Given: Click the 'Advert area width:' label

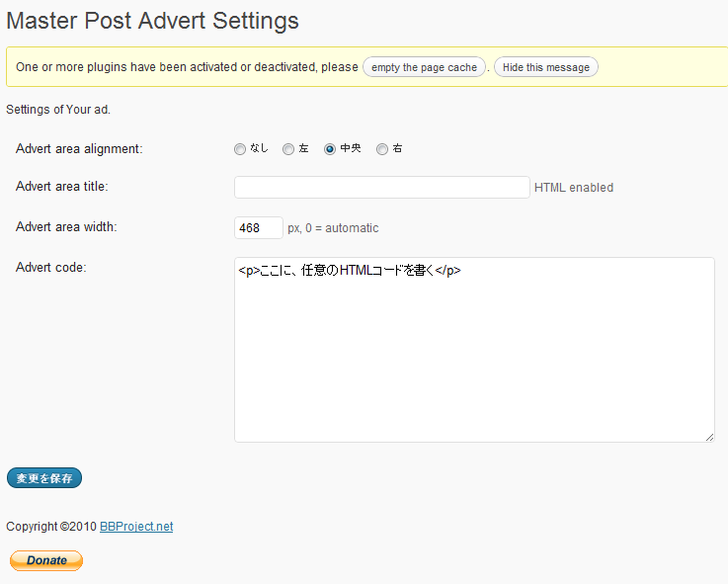Looking at the screenshot, I should [x=66, y=226].
